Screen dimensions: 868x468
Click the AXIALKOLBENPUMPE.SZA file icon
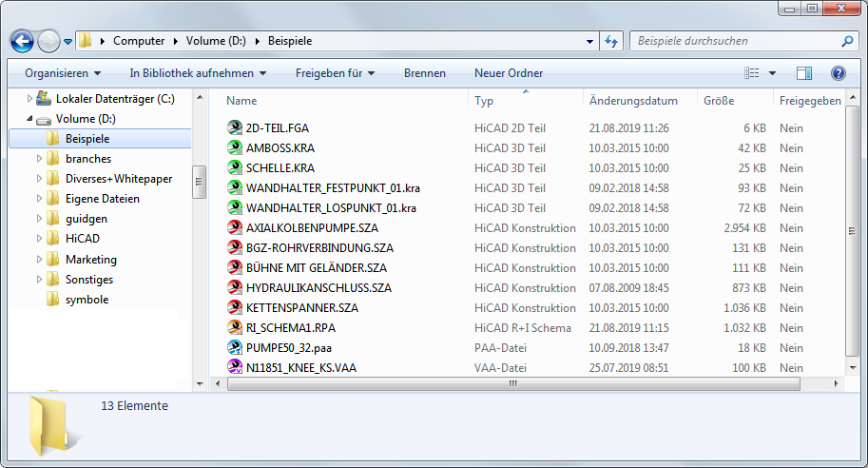click(x=235, y=227)
